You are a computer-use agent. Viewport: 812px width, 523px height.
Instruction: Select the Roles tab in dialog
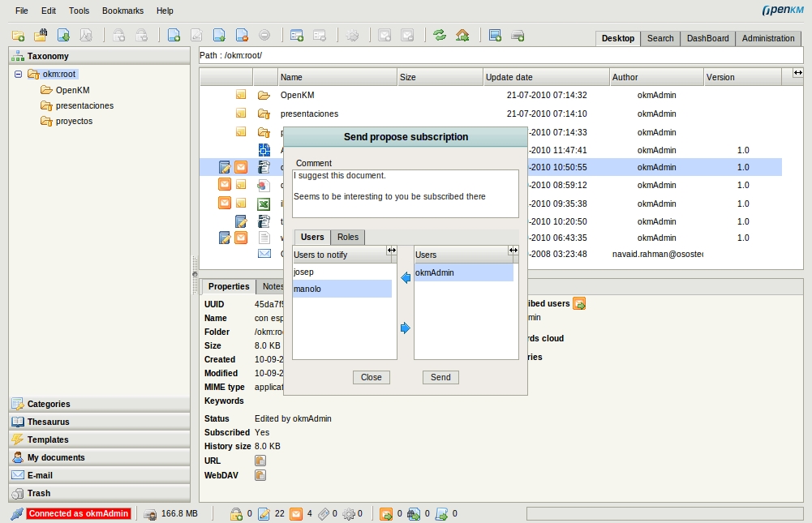pyautogui.click(x=347, y=237)
